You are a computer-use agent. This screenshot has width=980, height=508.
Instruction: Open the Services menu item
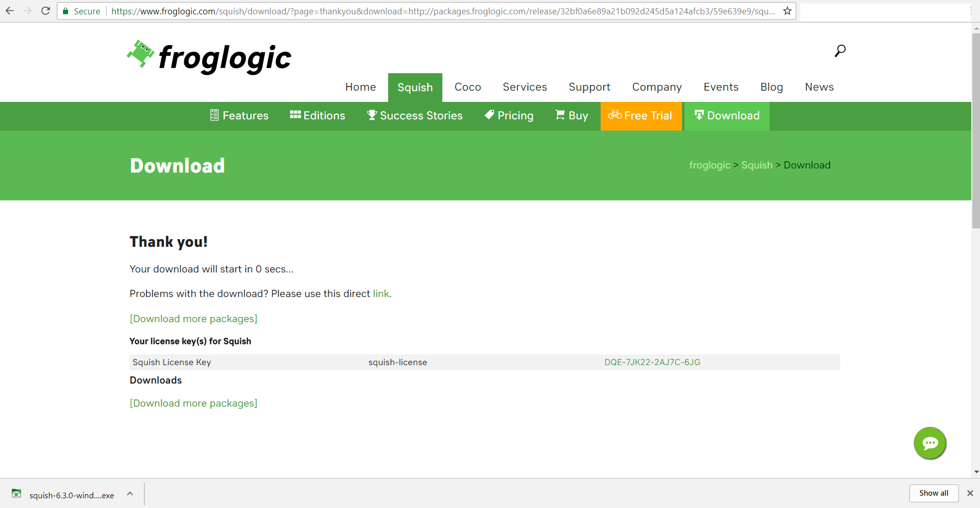click(525, 87)
